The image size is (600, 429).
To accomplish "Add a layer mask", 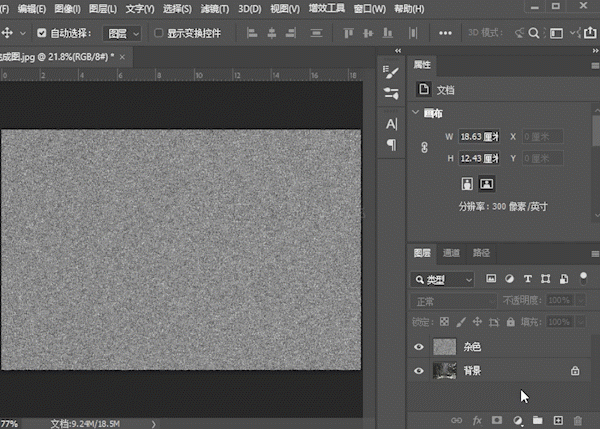I will pos(497,420).
